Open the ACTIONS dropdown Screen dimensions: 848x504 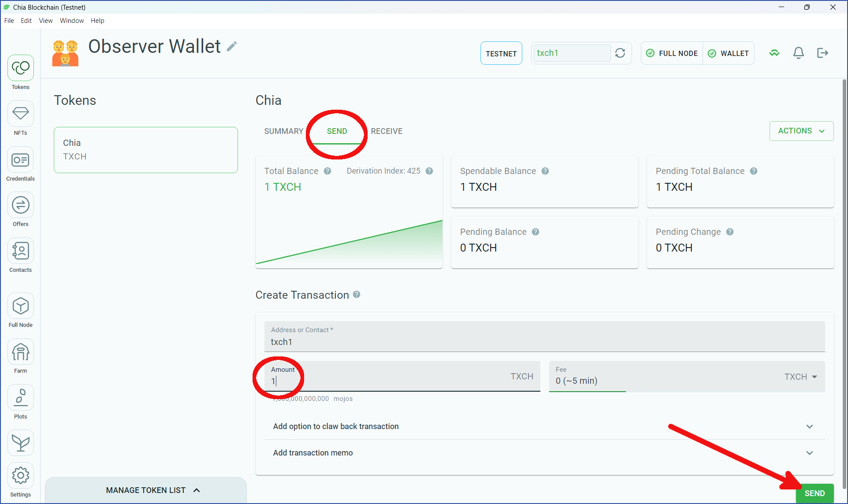pyautogui.click(x=801, y=131)
